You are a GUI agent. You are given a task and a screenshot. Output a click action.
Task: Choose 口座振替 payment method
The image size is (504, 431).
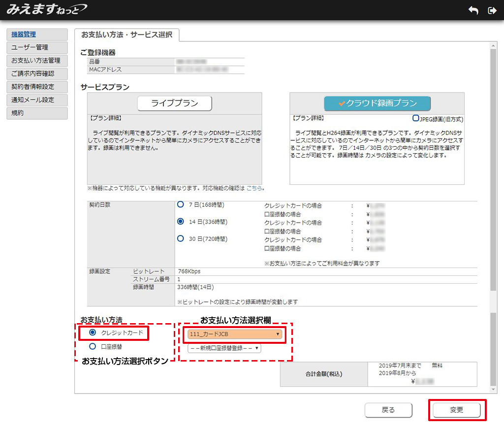[93, 346]
